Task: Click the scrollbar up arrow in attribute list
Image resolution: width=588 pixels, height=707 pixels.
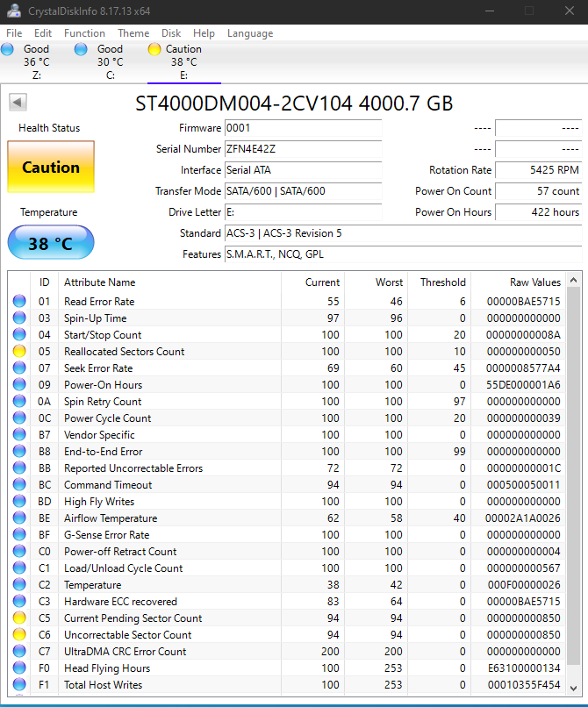Action: click(574, 281)
